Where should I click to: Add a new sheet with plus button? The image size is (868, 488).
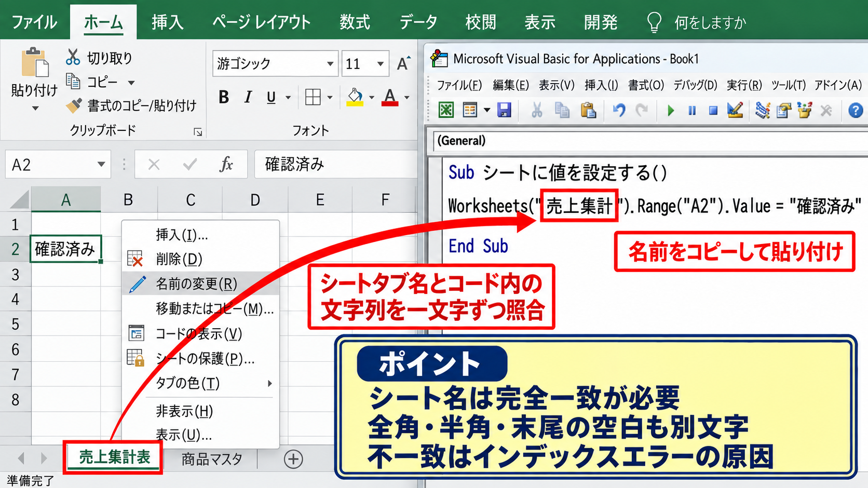pos(294,459)
